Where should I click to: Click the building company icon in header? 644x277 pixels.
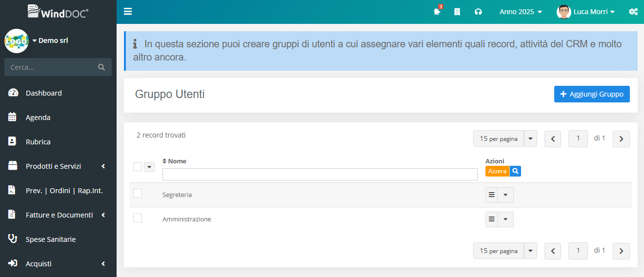point(457,12)
